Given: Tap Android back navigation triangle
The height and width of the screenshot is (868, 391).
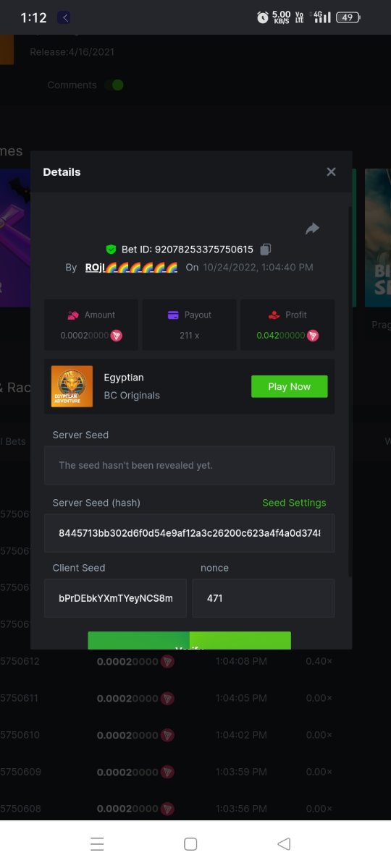Looking at the screenshot, I should pyautogui.click(x=284, y=844).
